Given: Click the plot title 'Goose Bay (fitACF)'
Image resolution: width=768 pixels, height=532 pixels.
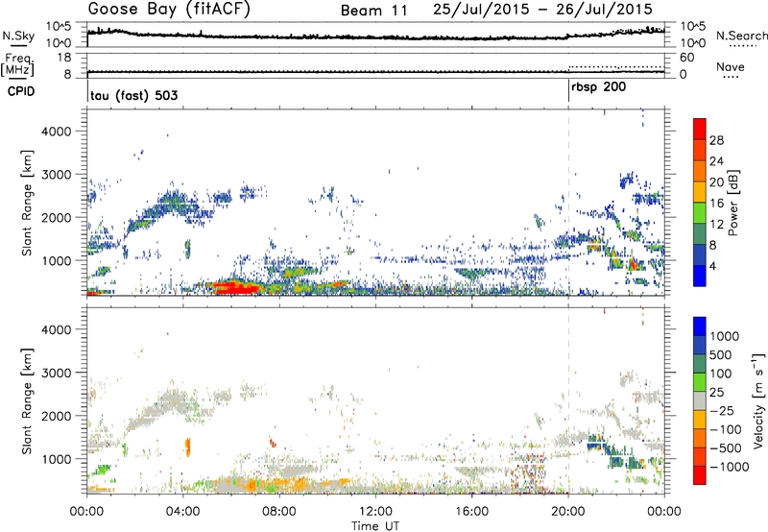Looking at the screenshot, I should pyautogui.click(x=169, y=10).
